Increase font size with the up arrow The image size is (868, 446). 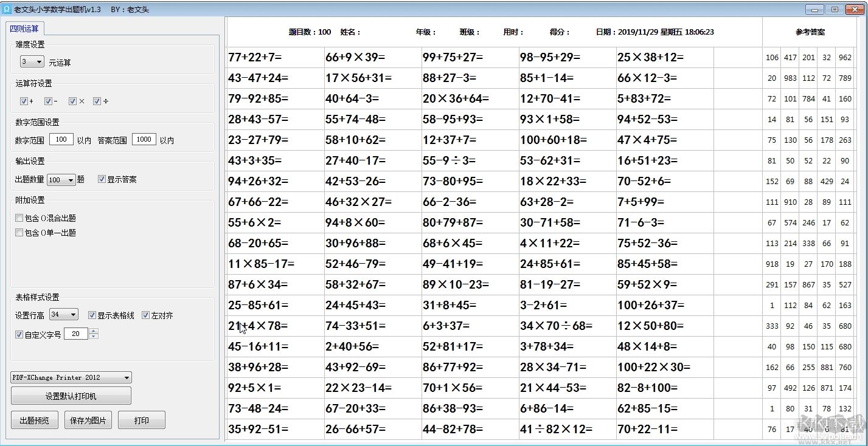94,331
